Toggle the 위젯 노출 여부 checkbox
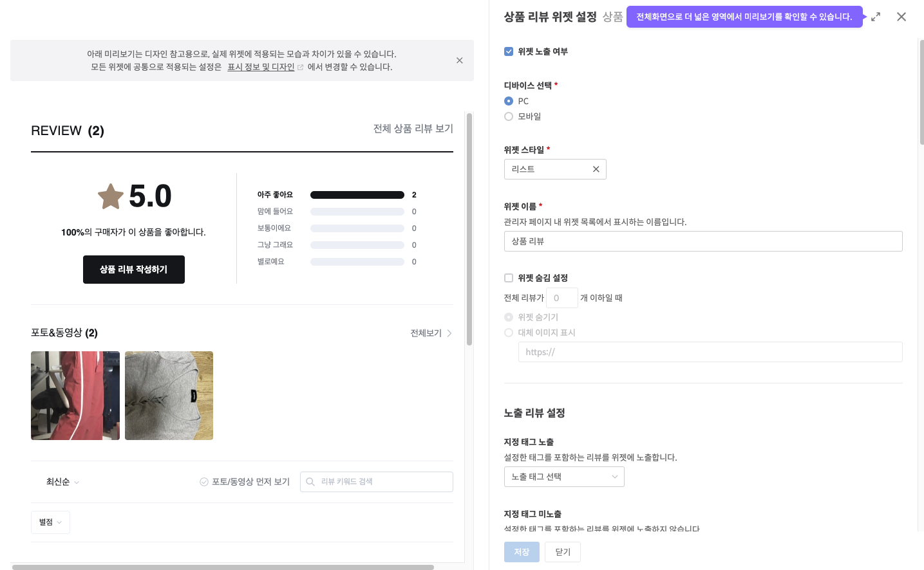 [509, 51]
